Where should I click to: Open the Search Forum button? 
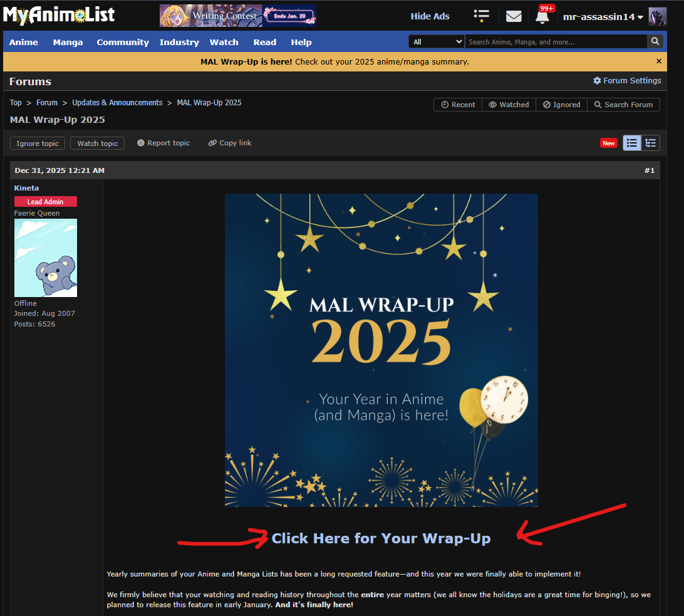[623, 105]
